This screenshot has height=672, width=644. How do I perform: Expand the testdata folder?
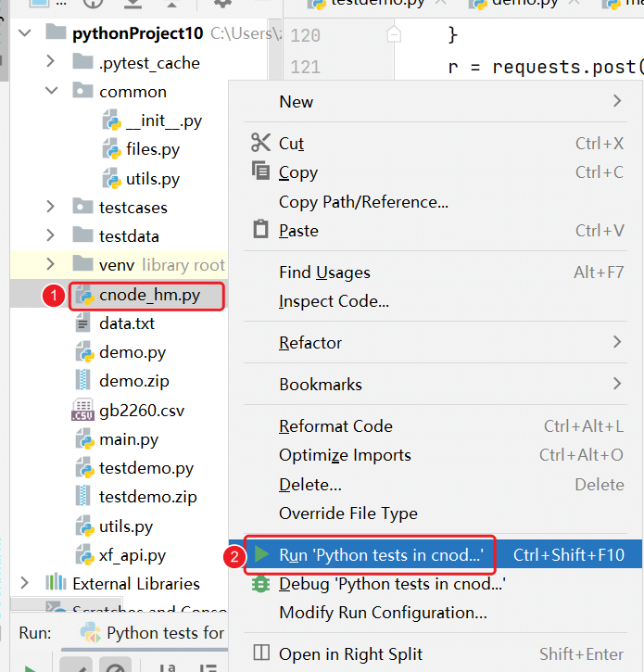(50, 235)
